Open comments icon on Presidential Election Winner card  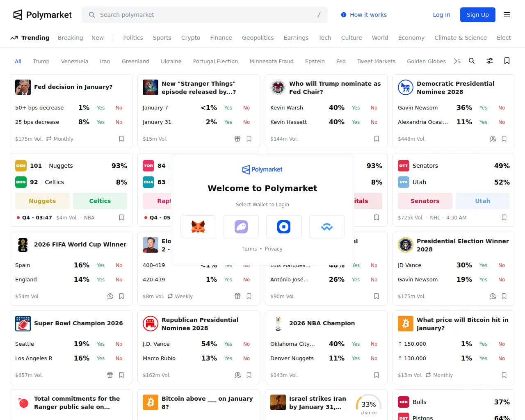(x=493, y=296)
